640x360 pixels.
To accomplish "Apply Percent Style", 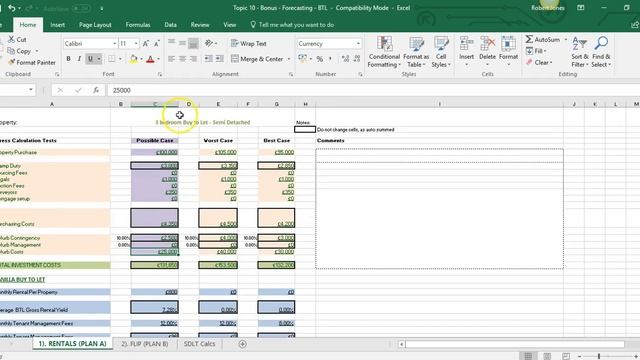I will coord(320,59).
